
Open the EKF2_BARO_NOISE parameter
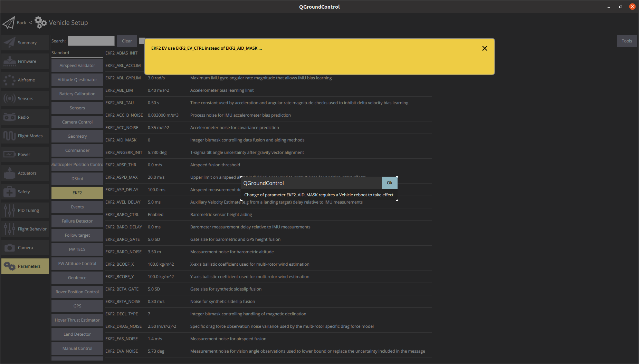pyautogui.click(x=268, y=252)
